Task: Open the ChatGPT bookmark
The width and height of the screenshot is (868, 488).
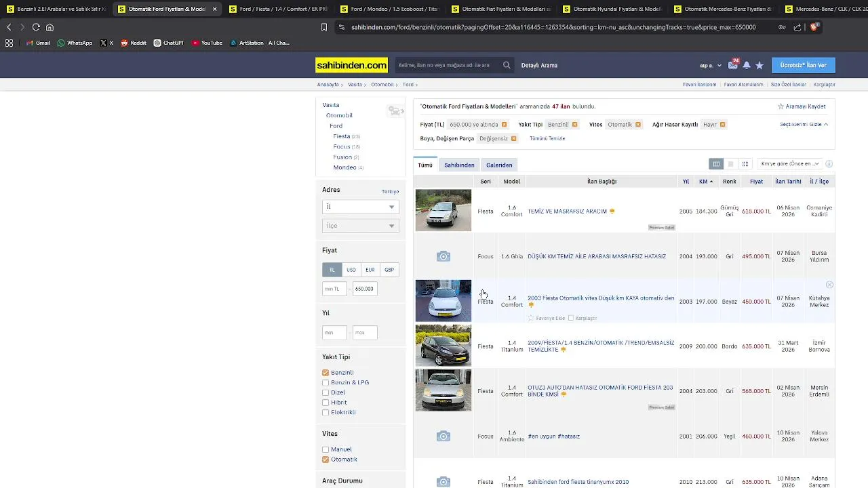Action: [169, 43]
